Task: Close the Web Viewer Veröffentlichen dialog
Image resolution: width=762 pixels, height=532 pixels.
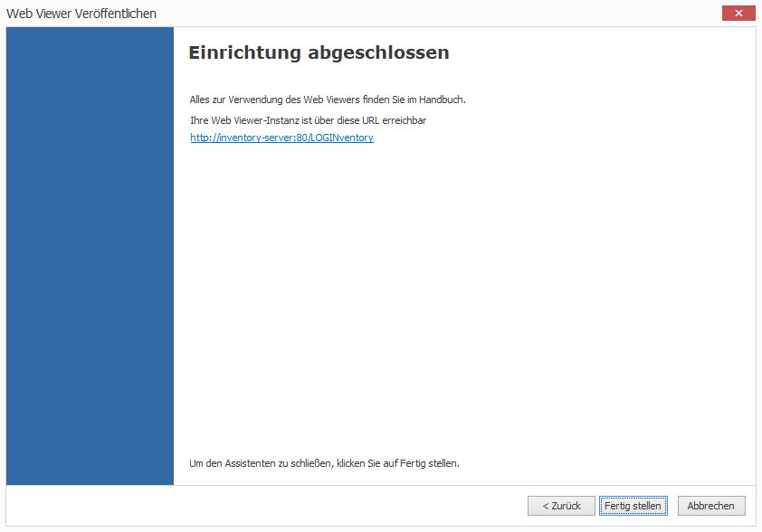Action: [738, 13]
